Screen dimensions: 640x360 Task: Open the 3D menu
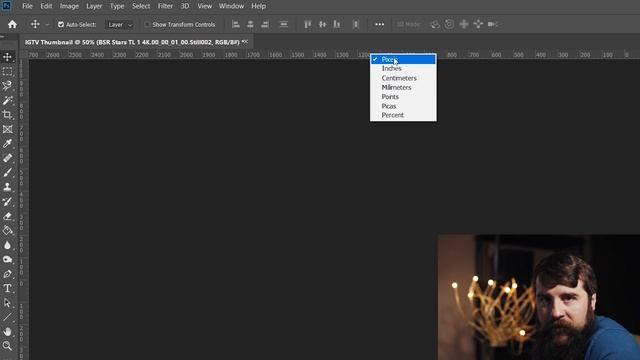click(x=185, y=6)
